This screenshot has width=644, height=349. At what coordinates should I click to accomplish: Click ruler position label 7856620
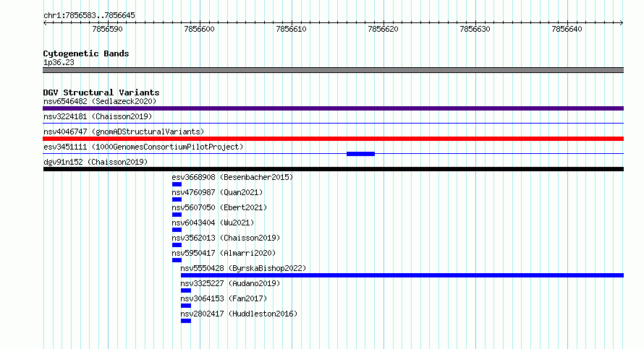384,29
